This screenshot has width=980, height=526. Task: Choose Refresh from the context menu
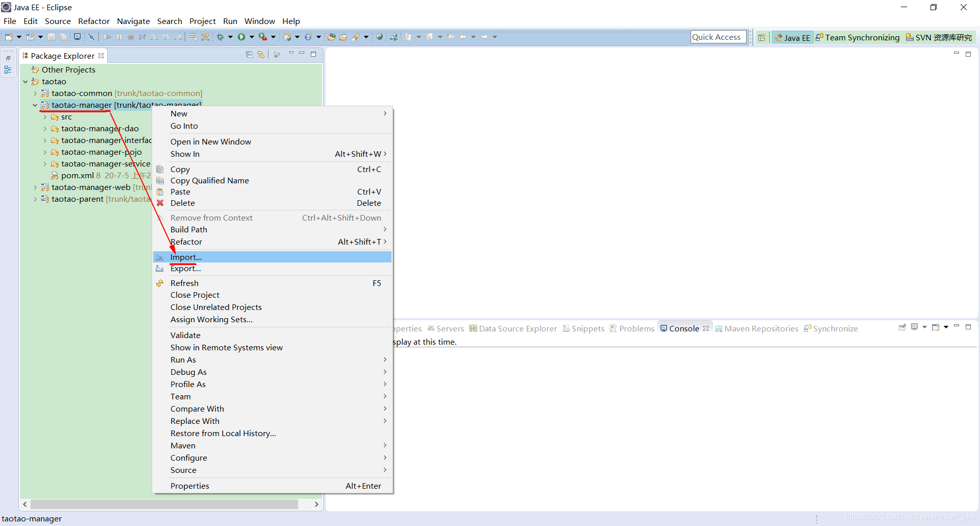pyautogui.click(x=273, y=283)
